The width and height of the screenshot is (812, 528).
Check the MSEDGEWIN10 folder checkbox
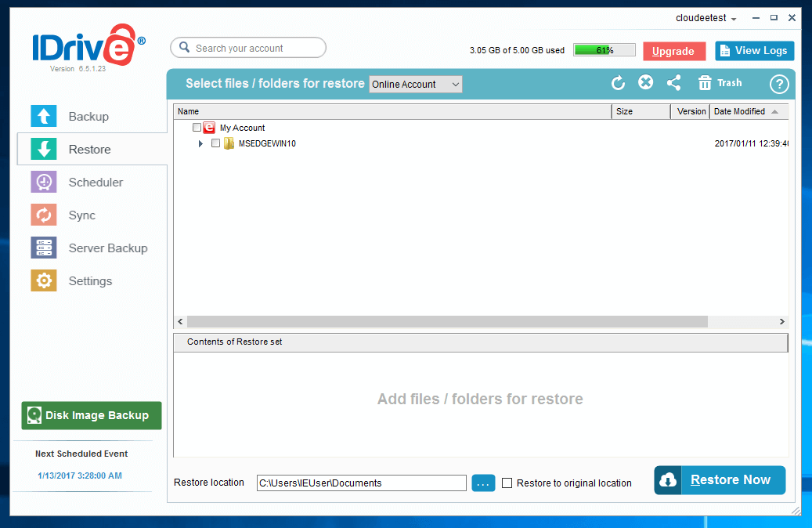(x=216, y=143)
